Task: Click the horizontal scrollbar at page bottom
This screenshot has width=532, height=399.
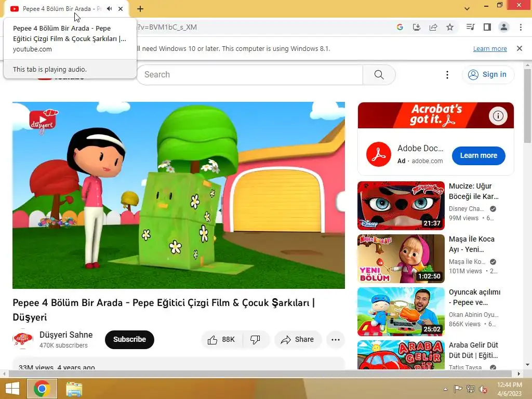Action: tap(260, 374)
